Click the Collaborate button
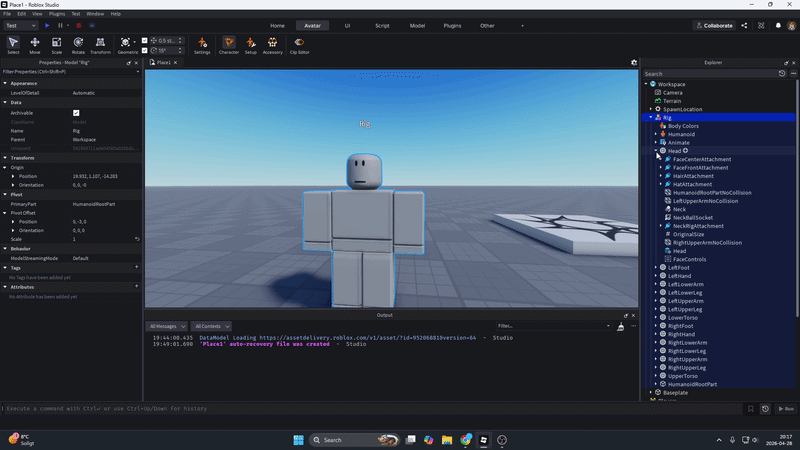This screenshot has height=450, width=800. 714,26
